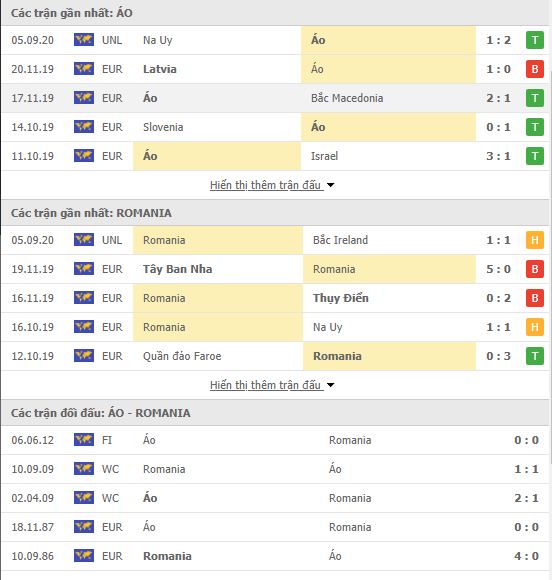This screenshot has height=580, width=552.
Task: Expand more matches under Romania section
Action: (265, 385)
